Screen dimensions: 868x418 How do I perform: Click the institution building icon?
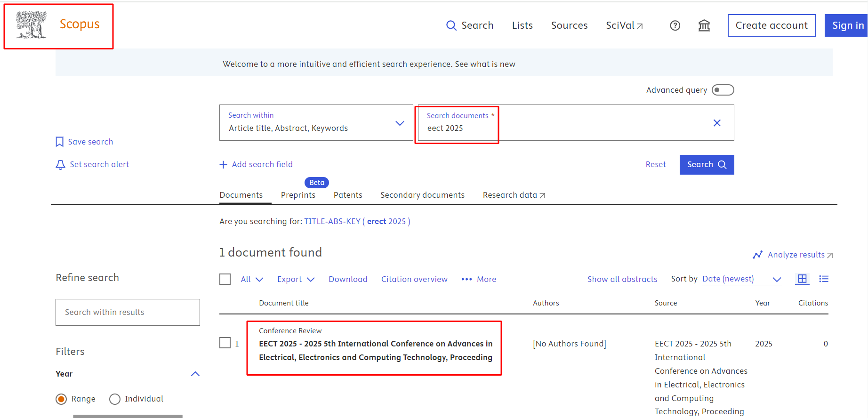[x=704, y=25]
